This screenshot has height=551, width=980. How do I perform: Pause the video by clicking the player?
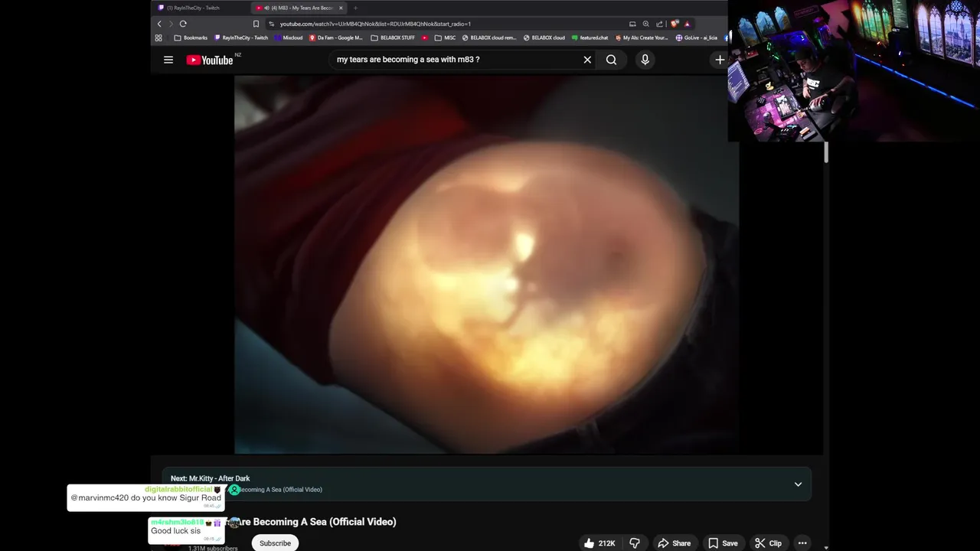[x=486, y=264]
